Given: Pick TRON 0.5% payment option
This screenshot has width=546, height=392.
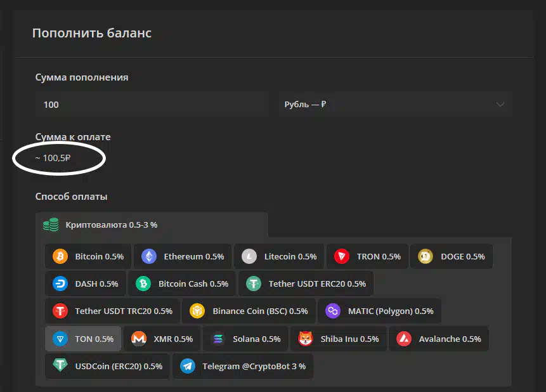Looking at the screenshot, I should coord(367,256).
